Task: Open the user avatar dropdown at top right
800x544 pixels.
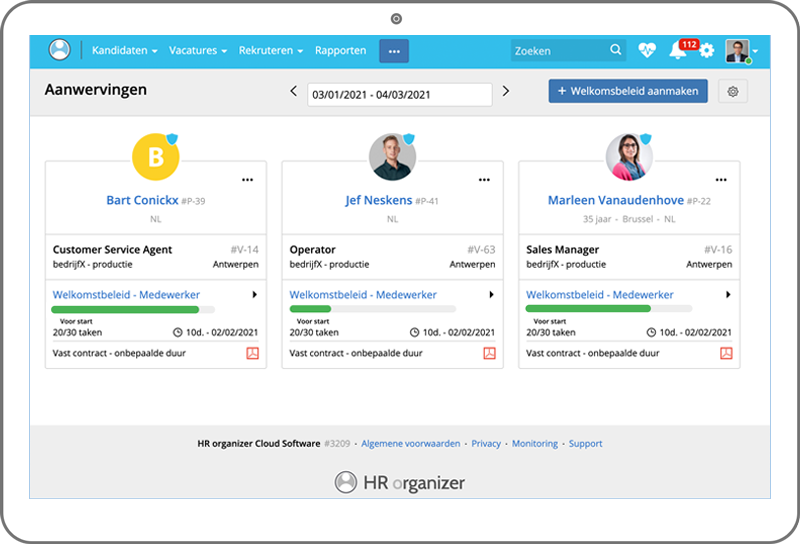Action: pyautogui.click(x=741, y=50)
